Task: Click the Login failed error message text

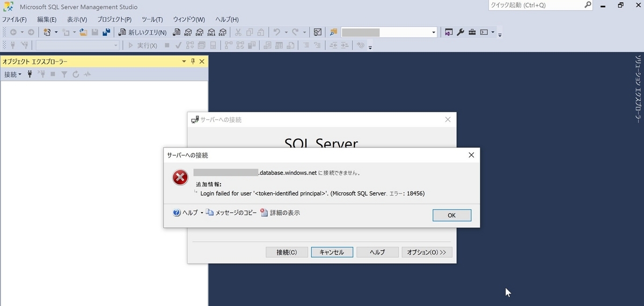Action: coord(312,193)
